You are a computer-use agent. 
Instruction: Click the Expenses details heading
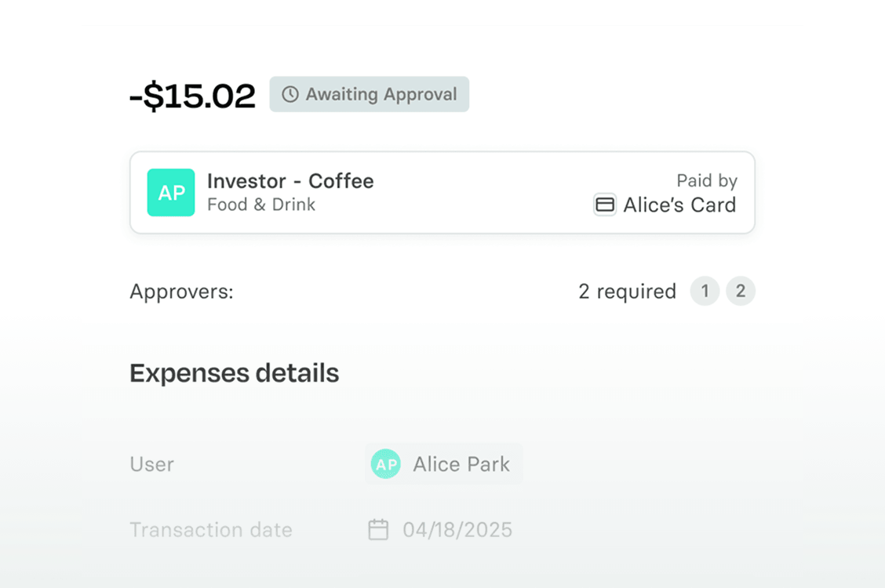click(x=234, y=373)
